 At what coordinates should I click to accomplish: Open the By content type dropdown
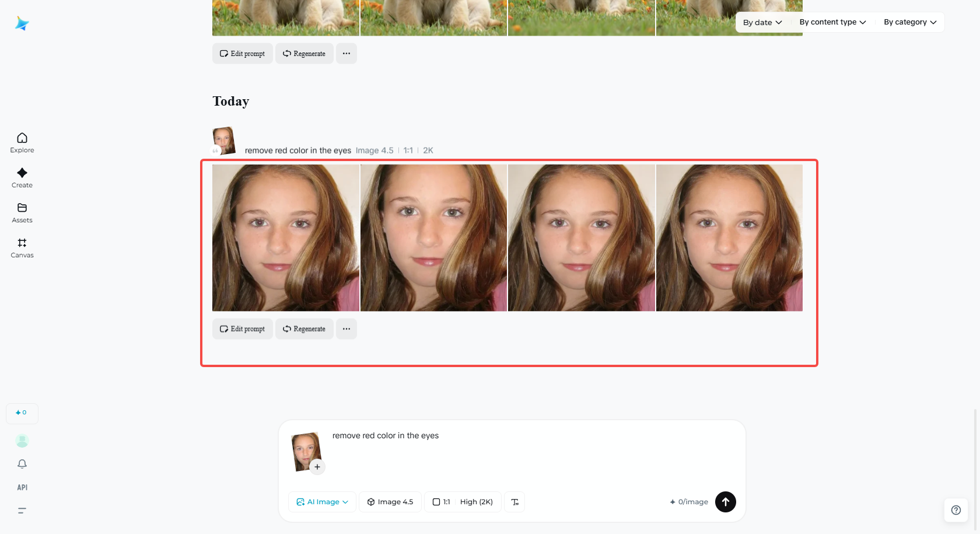click(831, 22)
